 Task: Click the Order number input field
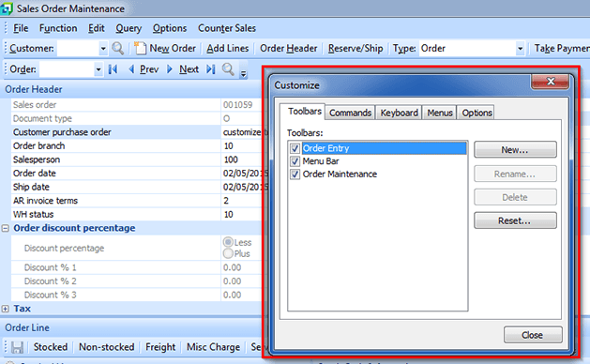[x=67, y=69]
